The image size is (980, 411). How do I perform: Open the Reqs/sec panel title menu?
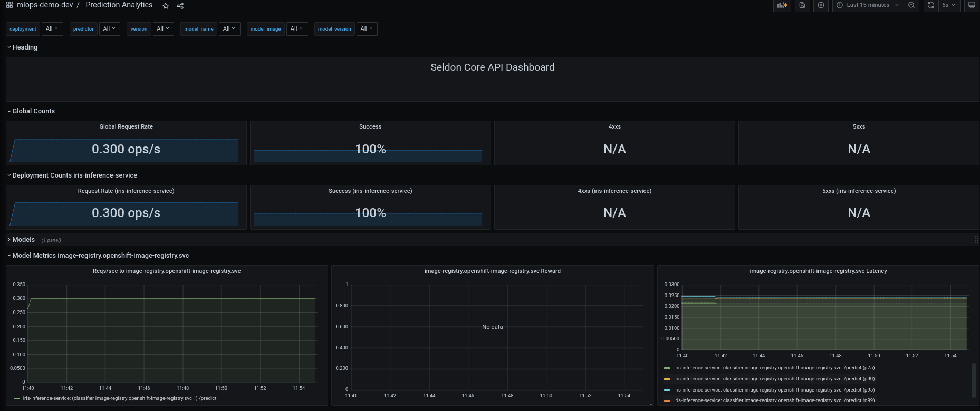coord(167,271)
